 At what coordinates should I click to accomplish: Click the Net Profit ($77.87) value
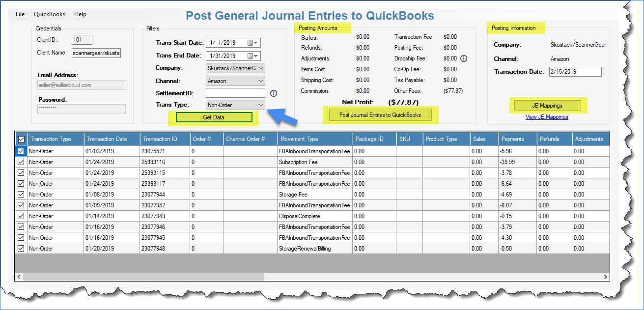coord(403,102)
